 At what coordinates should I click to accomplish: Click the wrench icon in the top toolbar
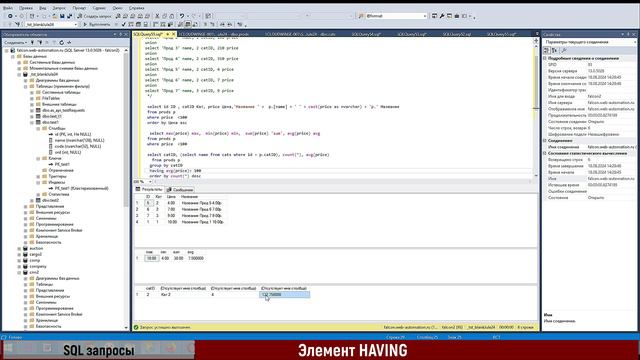point(442,16)
